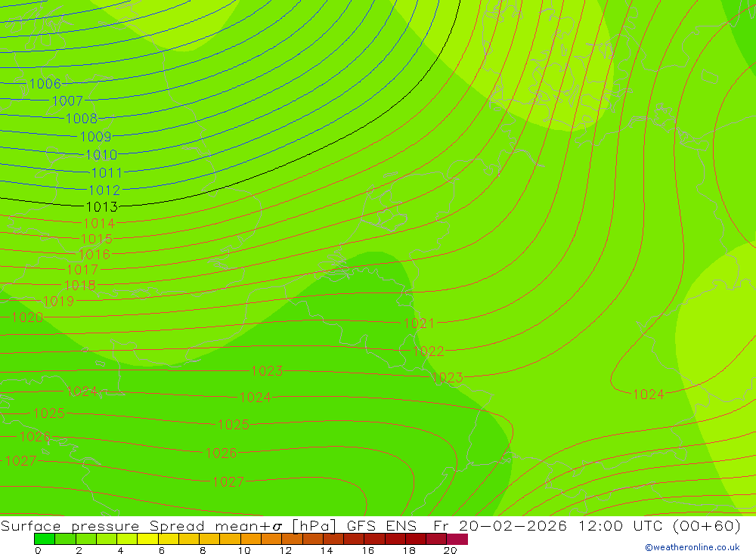Click the 'Surface pressure' title text
756x554 pixels.
pos(70,525)
